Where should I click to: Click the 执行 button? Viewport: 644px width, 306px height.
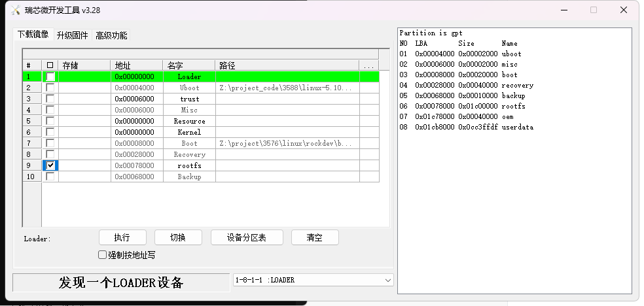[x=122, y=237]
